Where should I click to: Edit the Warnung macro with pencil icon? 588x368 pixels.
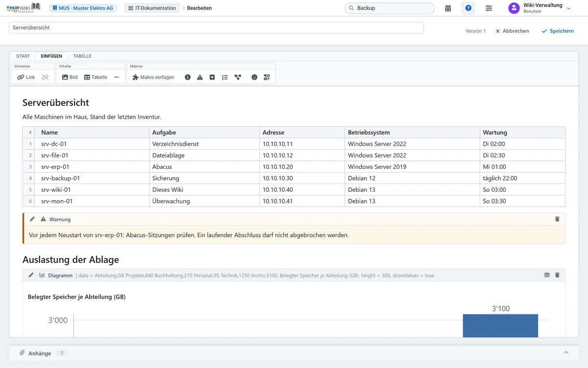pos(32,219)
